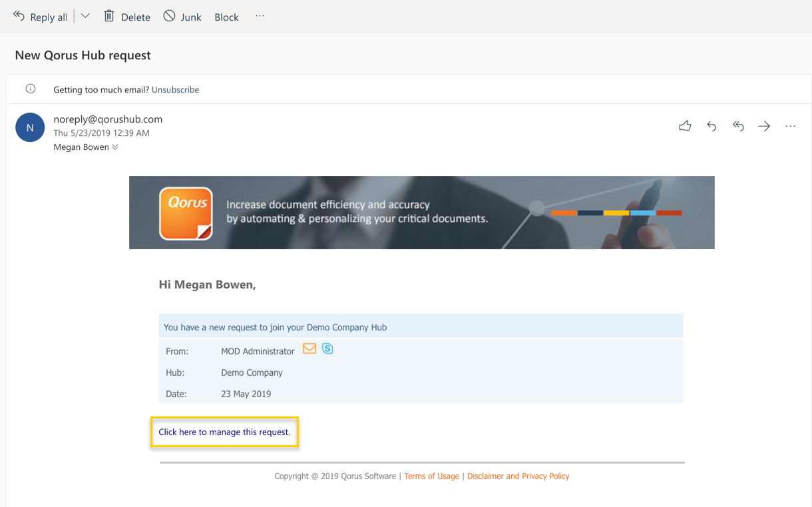
Task: Click the Qorus banner image
Action: [422, 213]
